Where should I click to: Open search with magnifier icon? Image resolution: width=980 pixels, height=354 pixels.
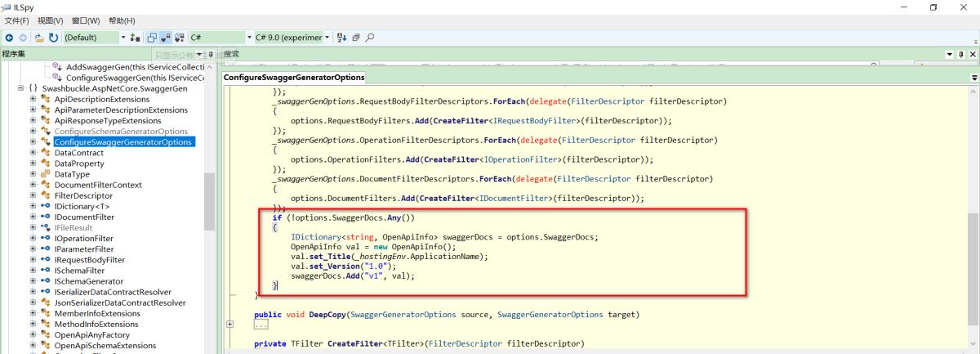point(370,38)
